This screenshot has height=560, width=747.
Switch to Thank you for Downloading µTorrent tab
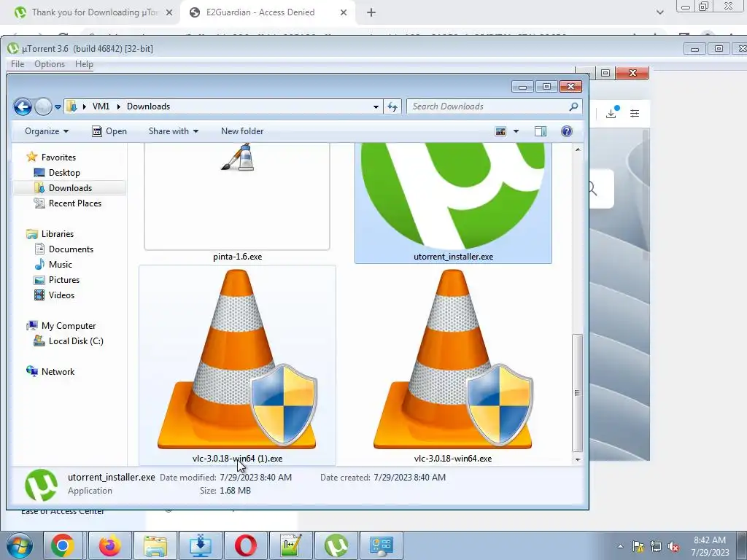click(94, 12)
